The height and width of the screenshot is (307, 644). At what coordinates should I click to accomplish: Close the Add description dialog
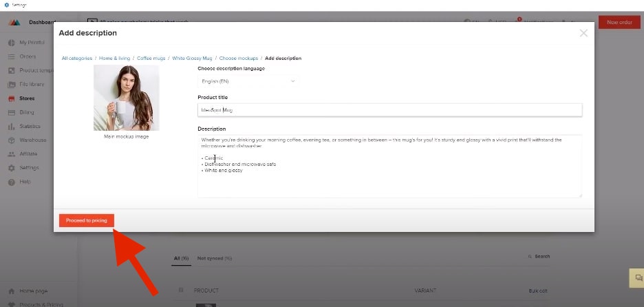(x=583, y=33)
